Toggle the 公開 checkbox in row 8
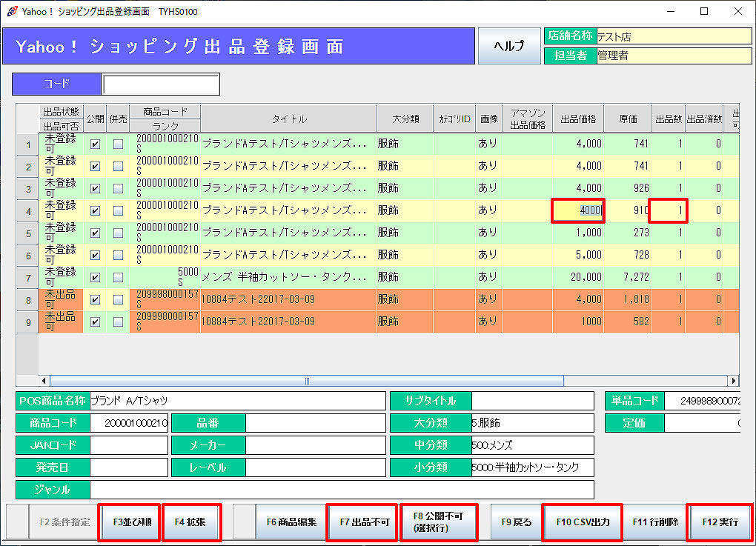 (x=95, y=300)
